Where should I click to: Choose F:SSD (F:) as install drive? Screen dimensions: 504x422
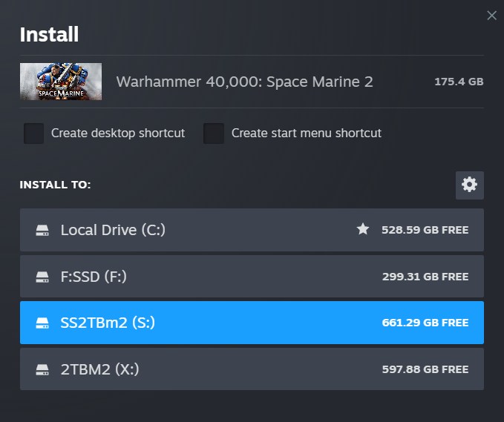coord(252,277)
